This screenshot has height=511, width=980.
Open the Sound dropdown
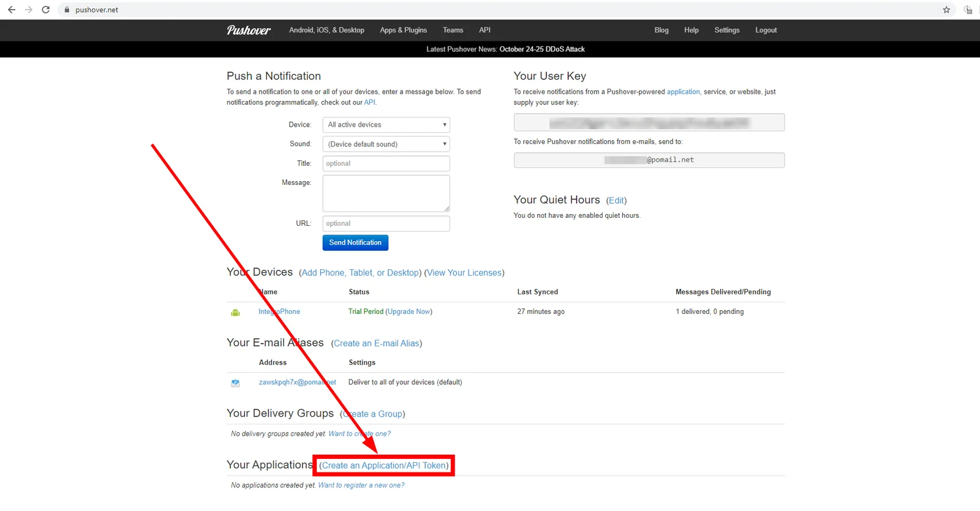(386, 144)
